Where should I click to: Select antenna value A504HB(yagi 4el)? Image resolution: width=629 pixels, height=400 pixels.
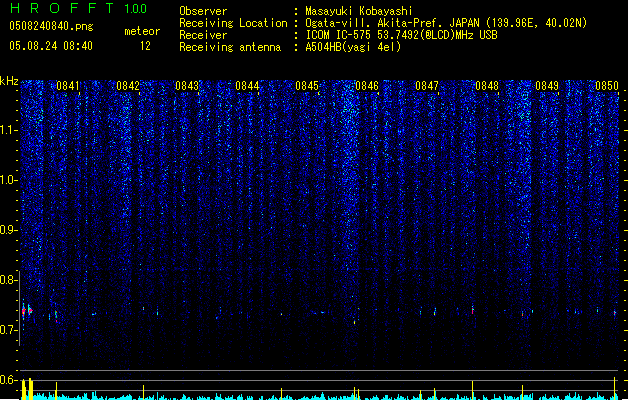[353, 47]
